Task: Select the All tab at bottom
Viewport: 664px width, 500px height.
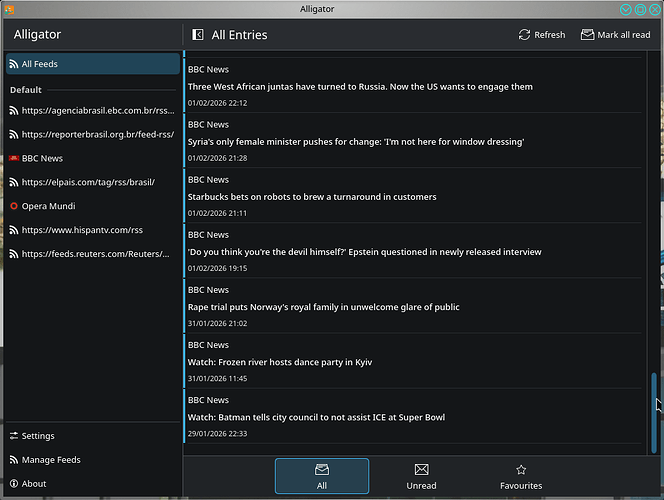Action: [322, 476]
